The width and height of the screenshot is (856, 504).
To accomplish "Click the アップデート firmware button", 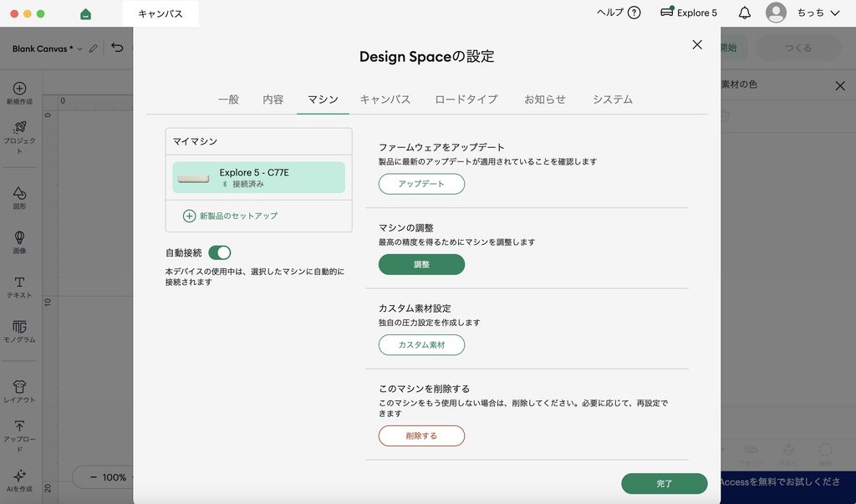I will pos(421,184).
